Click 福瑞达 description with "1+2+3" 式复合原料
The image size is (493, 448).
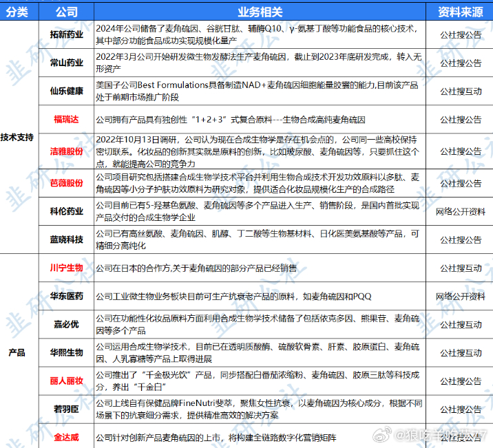coord(231,120)
